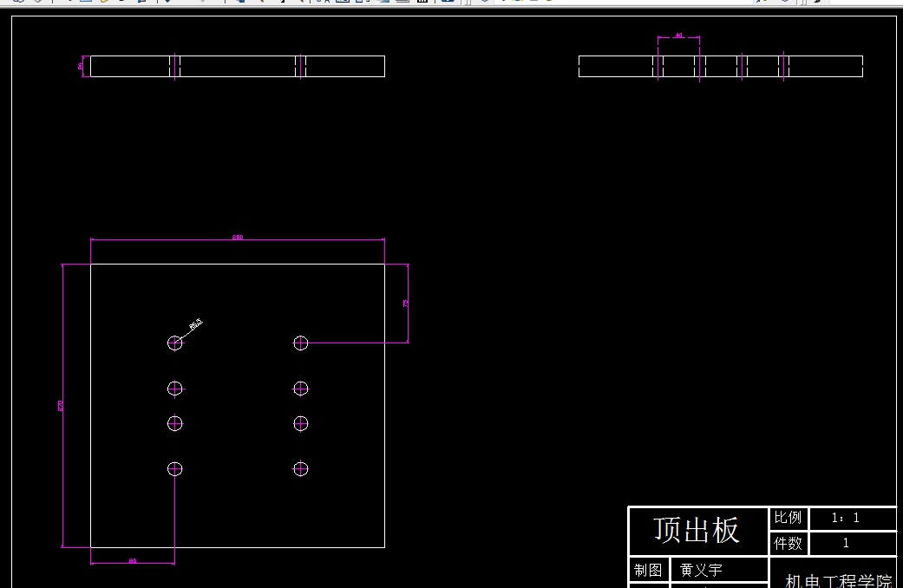Select the 75 dimension text right of plate
The width and height of the screenshot is (903, 588).
(405, 303)
